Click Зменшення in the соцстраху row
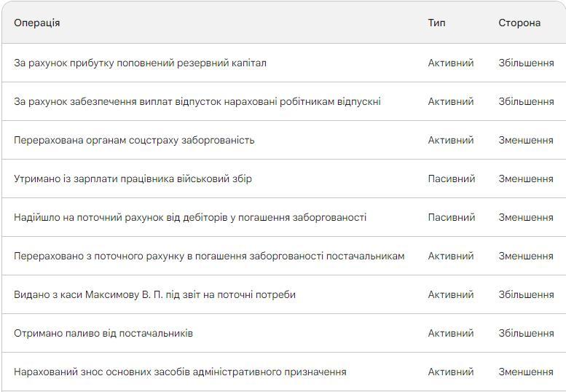 click(x=526, y=140)
